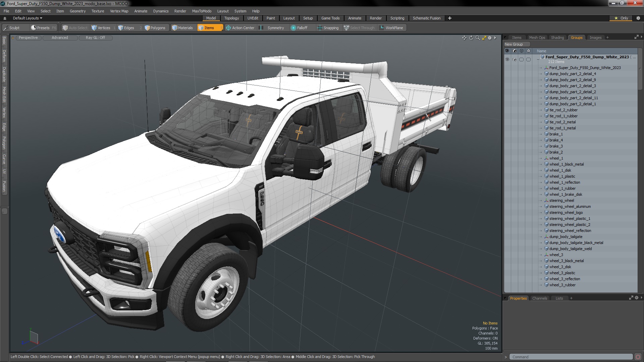The height and width of the screenshot is (362, 644).
Task: Toggle first checkbox in Ford group row
Action: (x=521, y=59)
